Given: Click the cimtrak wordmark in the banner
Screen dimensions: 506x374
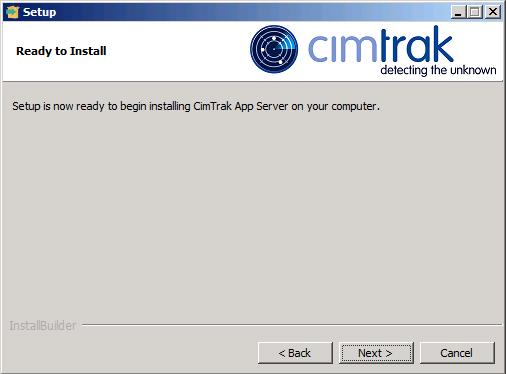Looking at the screenshot, I should 381,45.
